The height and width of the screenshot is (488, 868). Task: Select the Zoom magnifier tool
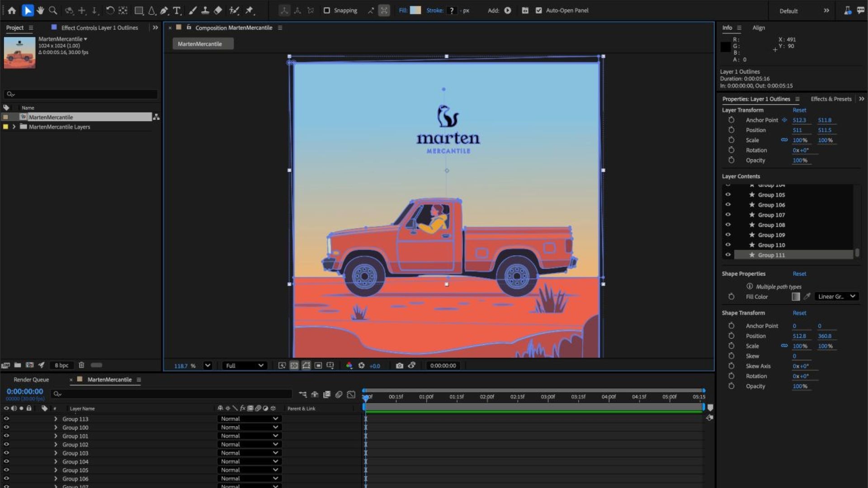[53, 10]
